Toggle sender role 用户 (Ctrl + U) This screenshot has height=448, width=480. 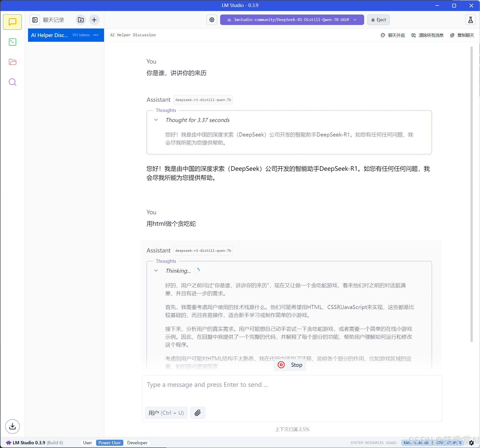[166, 413]
